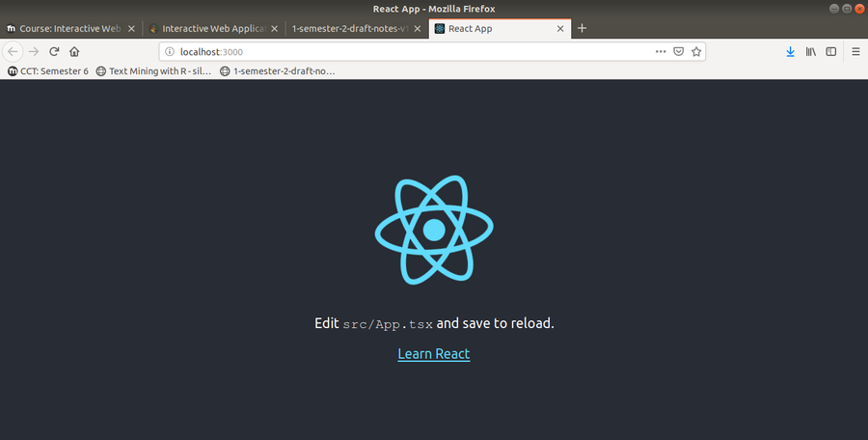This screenshot has width=868, height=440.
Task: Show the Library icon menu
Action: 811,51
